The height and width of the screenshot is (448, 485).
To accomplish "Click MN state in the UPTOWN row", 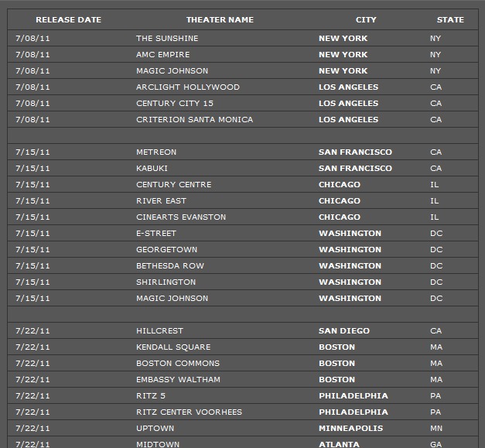I will (x=436, y=428).
